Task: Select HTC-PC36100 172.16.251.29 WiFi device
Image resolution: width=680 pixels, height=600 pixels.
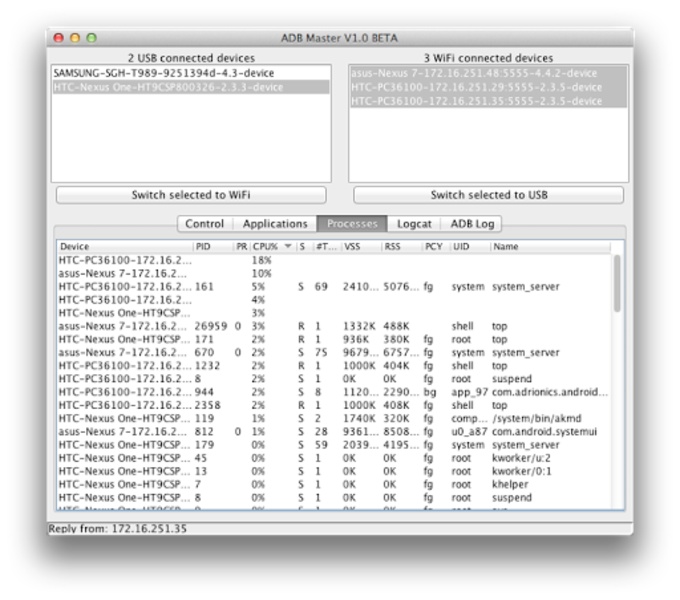Action: pos(488,87)
